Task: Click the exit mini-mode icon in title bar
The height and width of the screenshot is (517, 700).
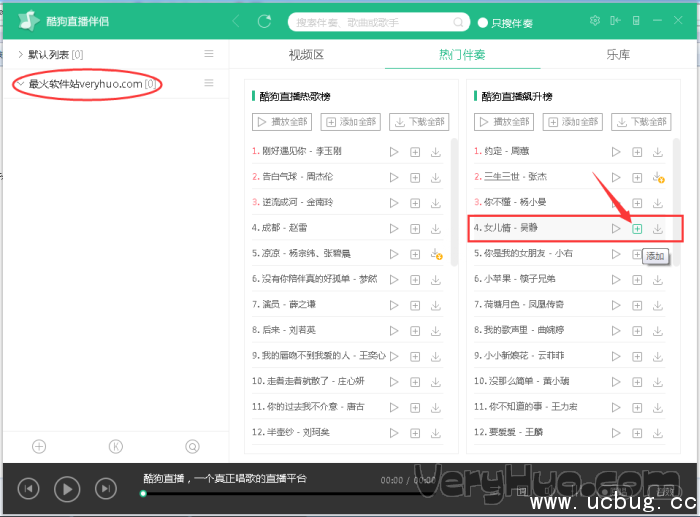Action: point(616,21)
